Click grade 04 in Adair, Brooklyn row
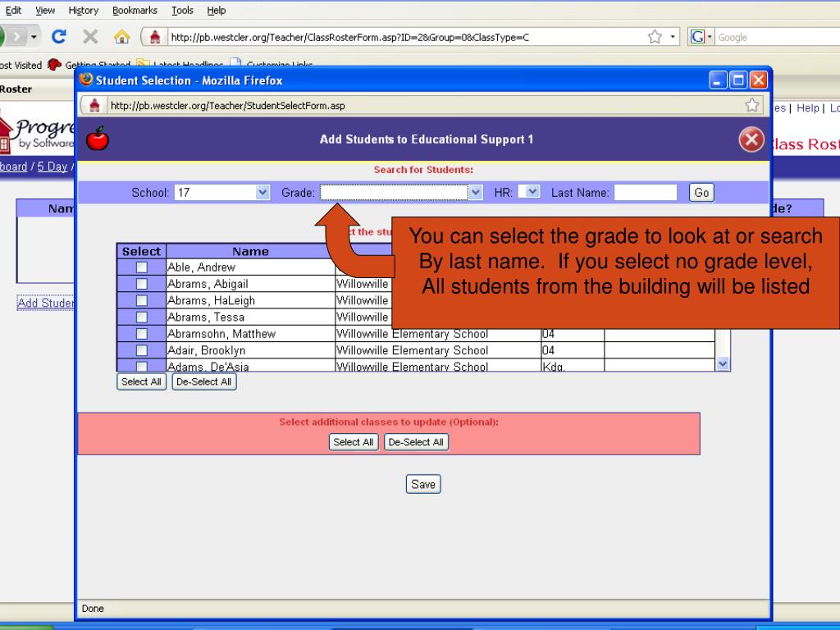This screenshot has width=840, height=630. pyautogui.click(x=548, y=350)
